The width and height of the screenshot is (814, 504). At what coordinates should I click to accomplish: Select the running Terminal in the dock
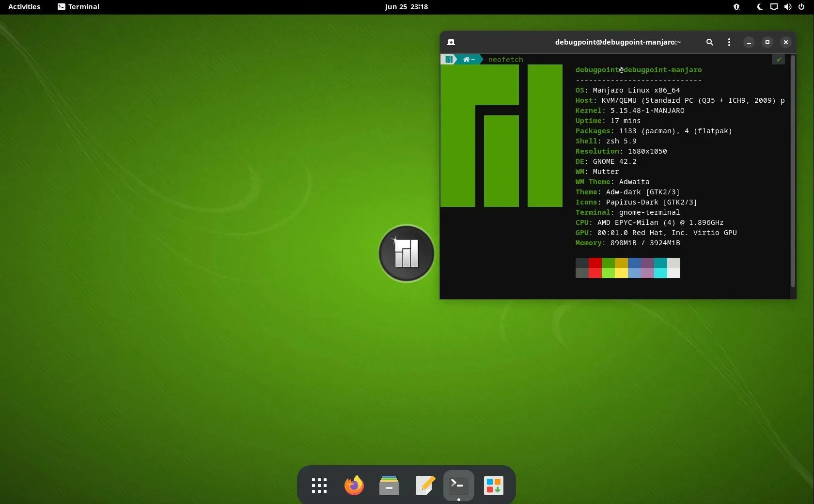[458, 485]
